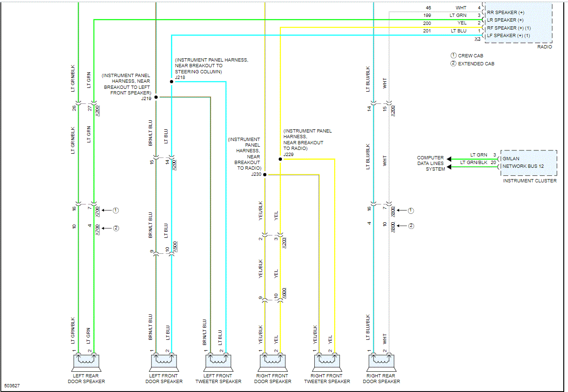Click X700 label beside pin 7

(x=97, y=211)
